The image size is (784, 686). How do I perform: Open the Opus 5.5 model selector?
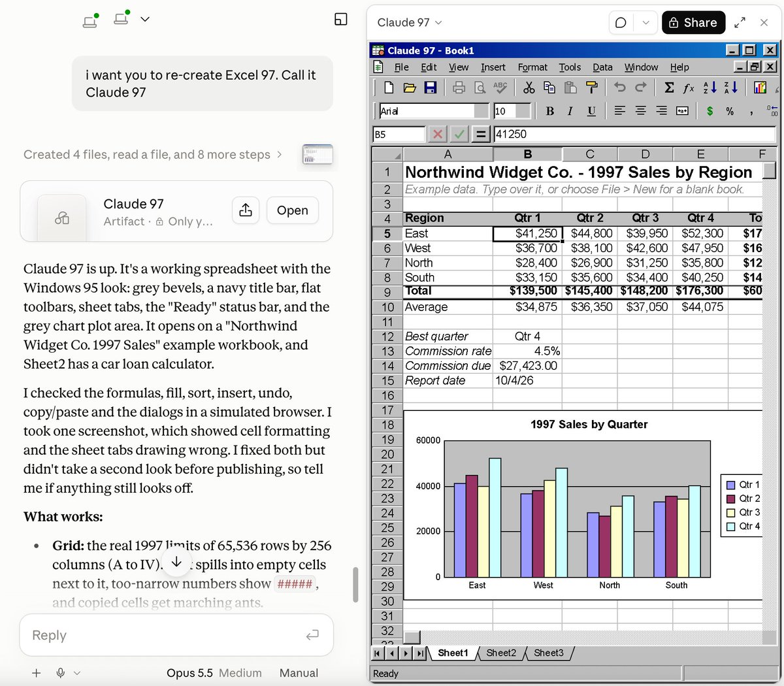214,673
